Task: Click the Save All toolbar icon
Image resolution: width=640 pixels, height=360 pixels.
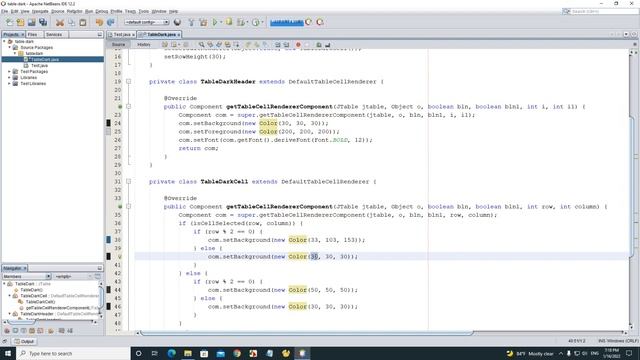Action: coord(43,22)
